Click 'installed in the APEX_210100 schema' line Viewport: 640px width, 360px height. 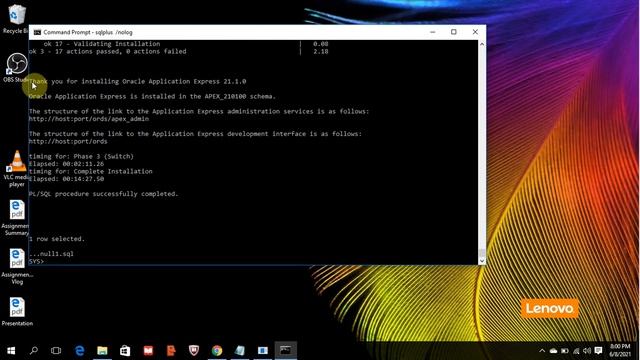pyautogui.click(x=152, y=96)
